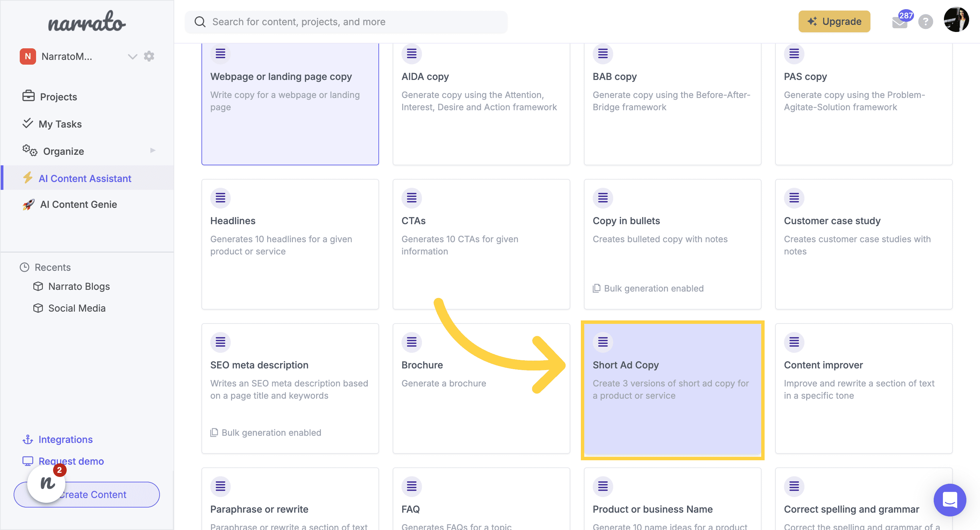Click the search magnifier icon
This screenshot has width=980, height=530.
coord(200,22)
